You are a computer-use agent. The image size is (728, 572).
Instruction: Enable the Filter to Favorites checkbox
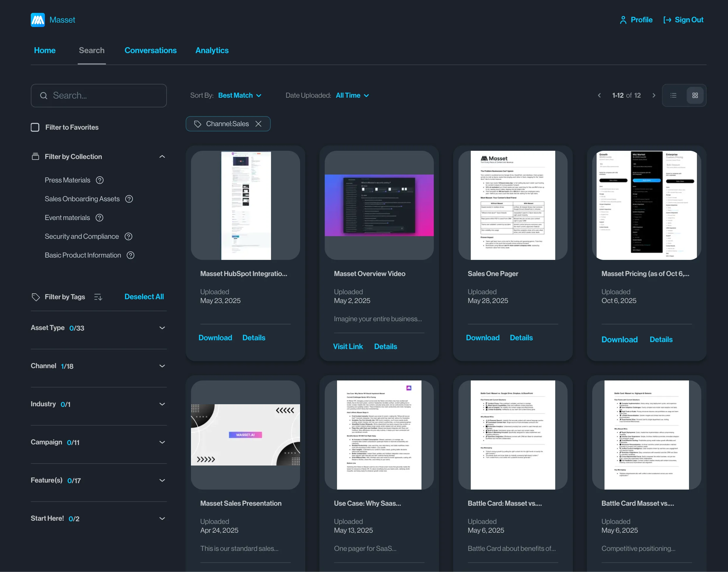[x=35, y=127]
